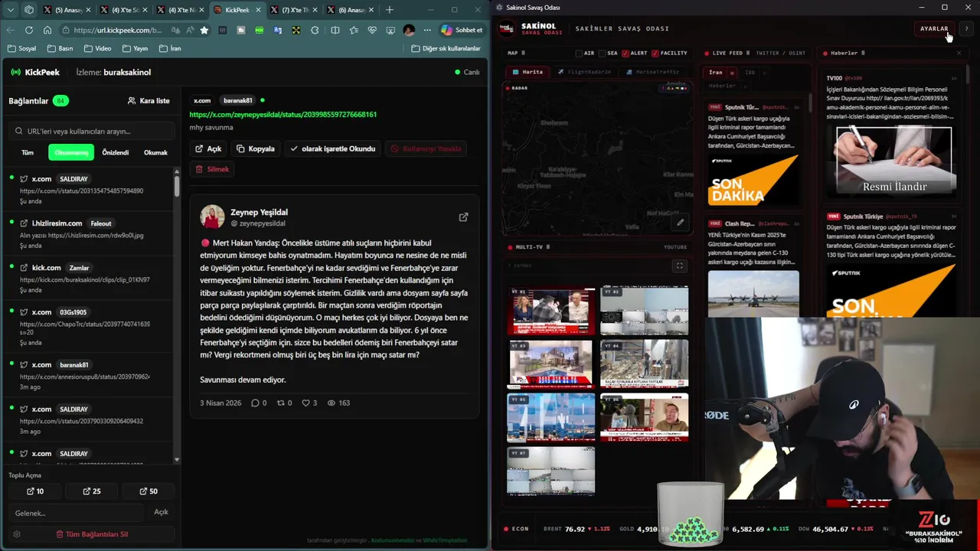Viewport: 980px width, 551px height.
Task: Click the tweet like heart icon
Action: [305, 403]
